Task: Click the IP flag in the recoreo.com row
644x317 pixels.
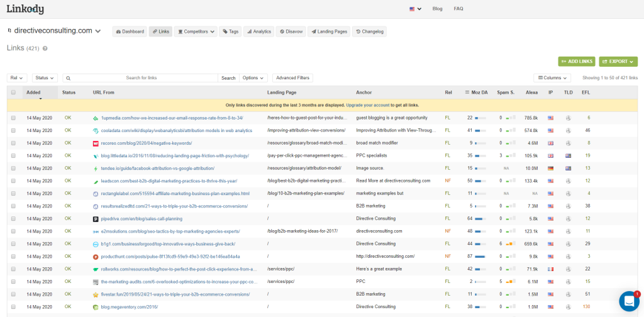Action: coord(550,143)
